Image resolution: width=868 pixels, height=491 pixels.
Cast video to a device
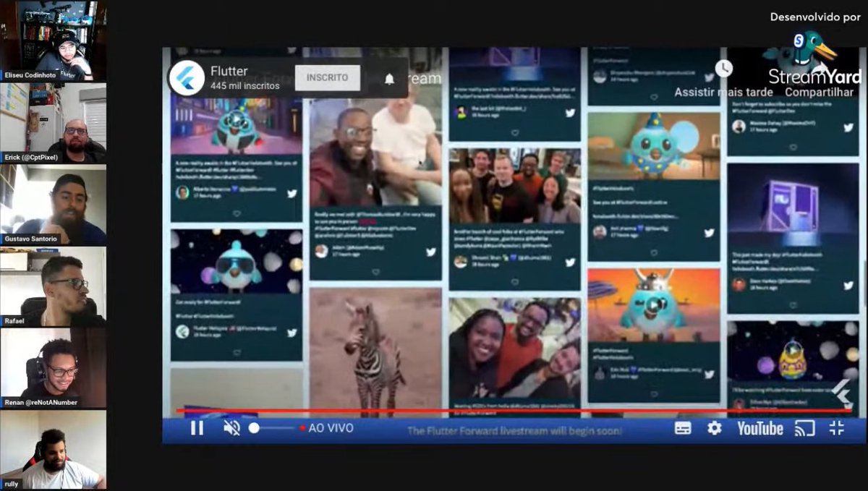[804, 428]
